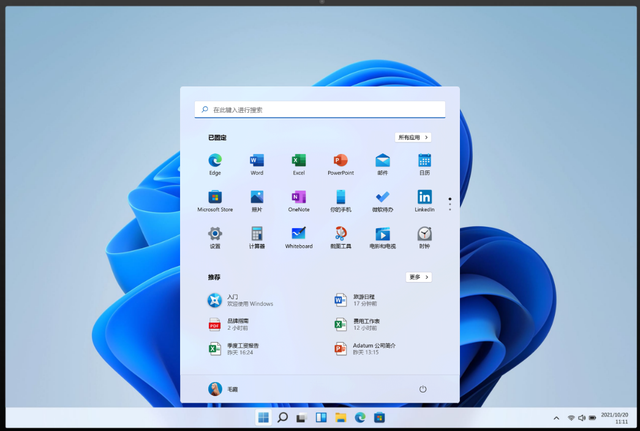Open the 邮件 Mail app
The height and width of the screenshot is (431, 640).
[382, 164]
